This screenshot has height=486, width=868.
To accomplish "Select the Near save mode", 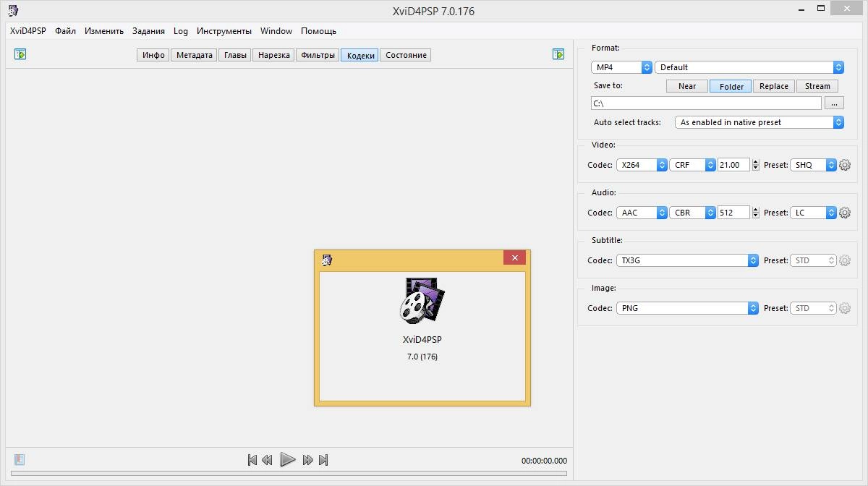I will [687, 86].
